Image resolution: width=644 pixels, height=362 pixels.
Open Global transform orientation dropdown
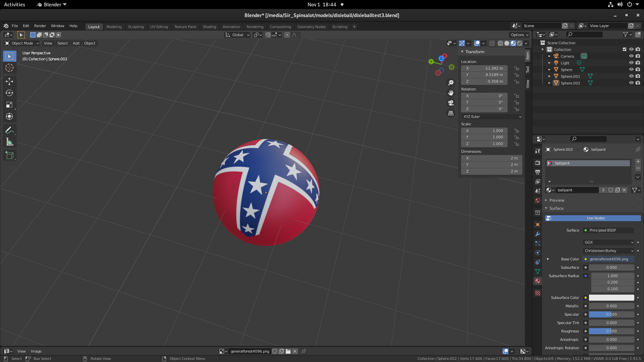point(237,35)
